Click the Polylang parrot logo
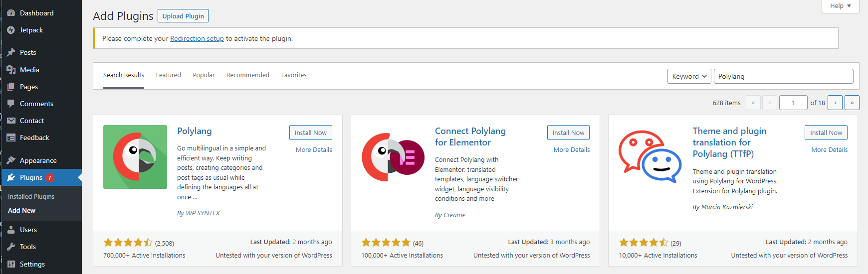The image size is (868, 274). pos(135,157)
